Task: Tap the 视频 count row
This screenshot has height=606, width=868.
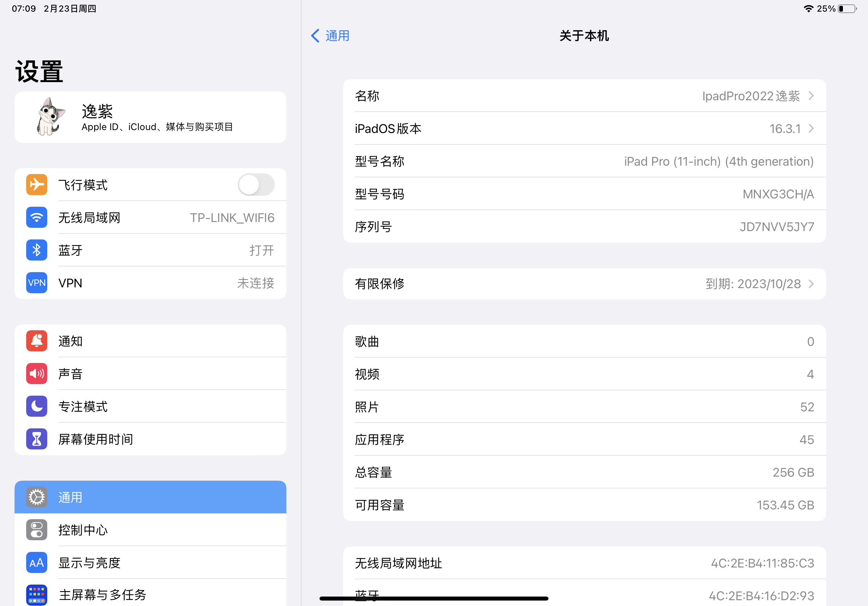Action: (584, 374)
